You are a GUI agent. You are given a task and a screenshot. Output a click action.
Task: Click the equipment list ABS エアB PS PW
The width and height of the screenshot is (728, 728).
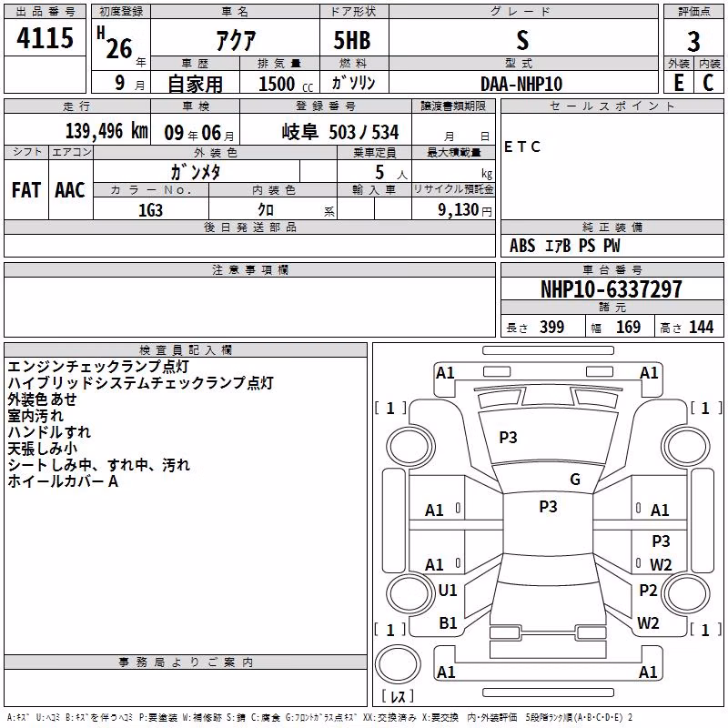[x=564, y=246]
